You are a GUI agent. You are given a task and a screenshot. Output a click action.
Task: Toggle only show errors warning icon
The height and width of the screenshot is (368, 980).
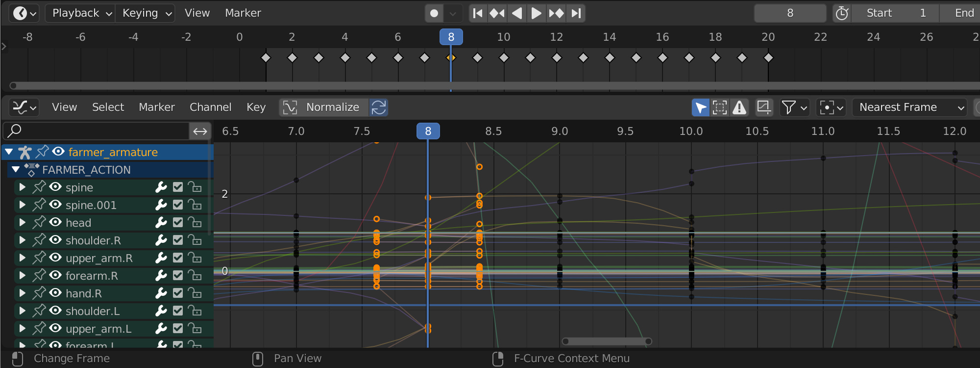(739, 107)
